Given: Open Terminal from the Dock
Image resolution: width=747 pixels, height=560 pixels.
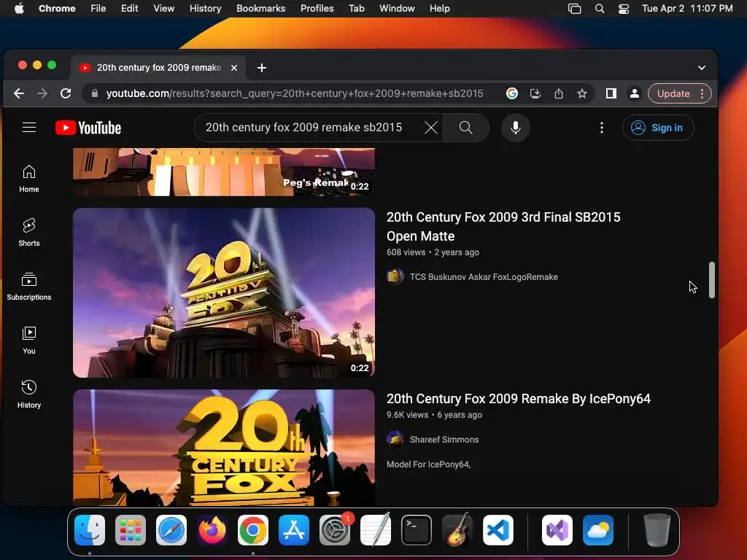Looking at the screenshot, I should (417, 530).
